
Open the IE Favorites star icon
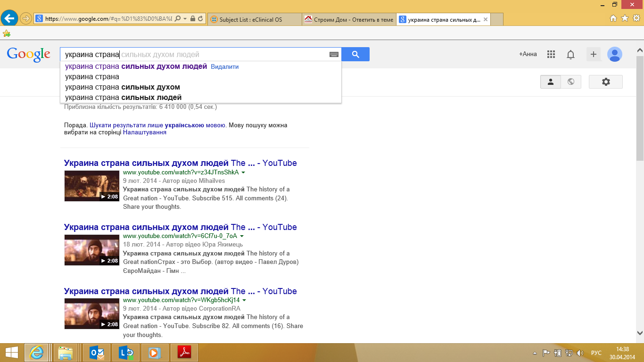point(625,18)
